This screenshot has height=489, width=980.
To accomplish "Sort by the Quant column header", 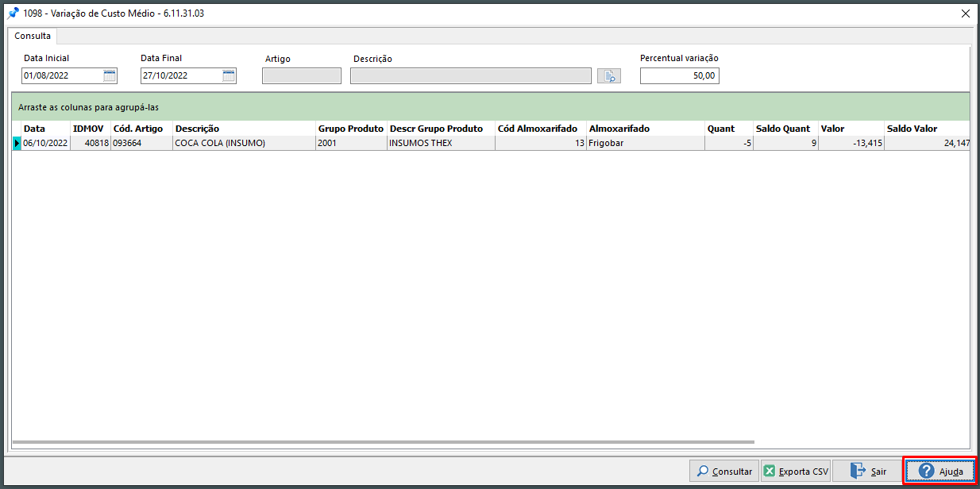I will [x=729, y=129].
